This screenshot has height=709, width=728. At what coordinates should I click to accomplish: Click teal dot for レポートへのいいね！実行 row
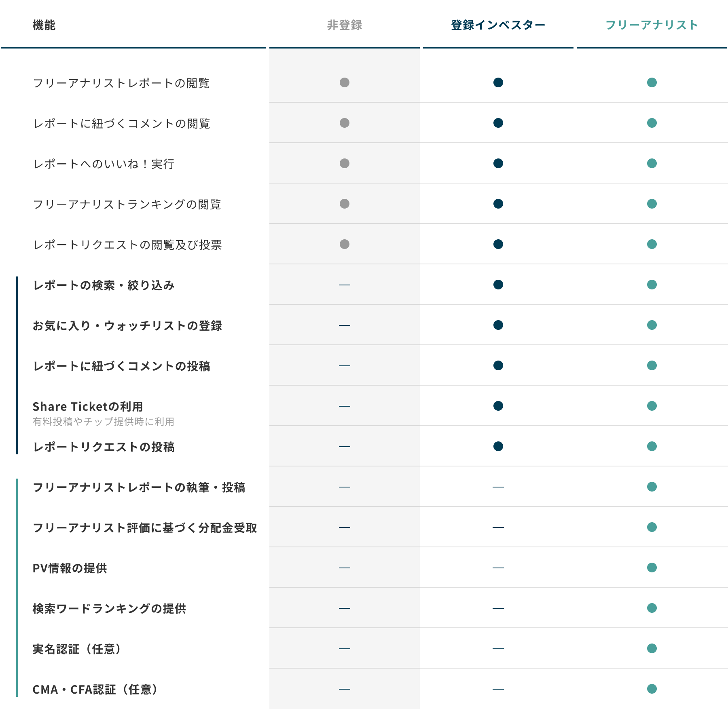[x=652, y=163]
